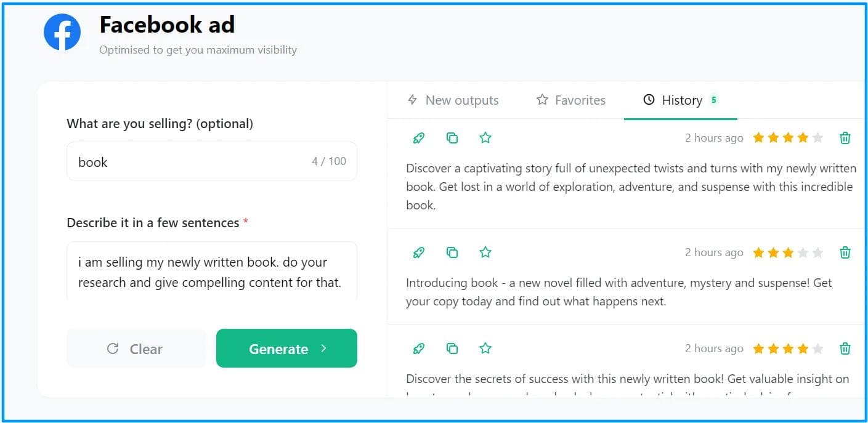Image resolution: width=868 pixels, height=423 pixels.
Task: Select the History tab
Action: coord(680,100)
